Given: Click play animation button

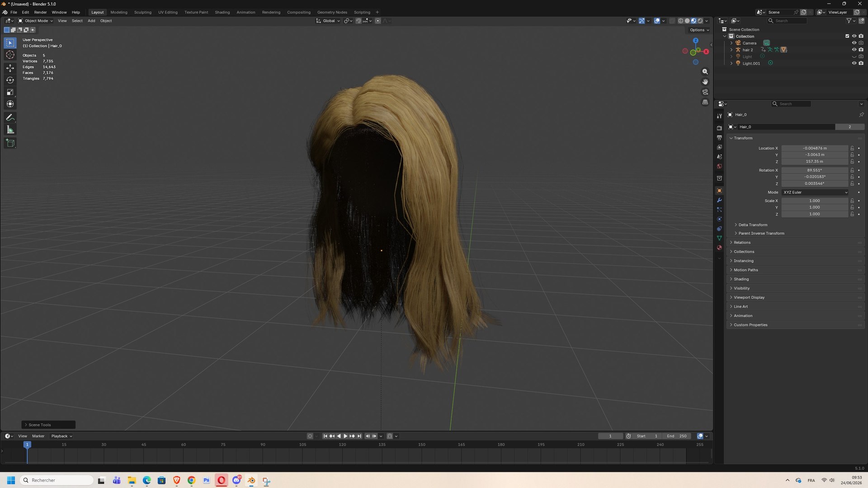Looking at the screenshot, I should 345,436.
